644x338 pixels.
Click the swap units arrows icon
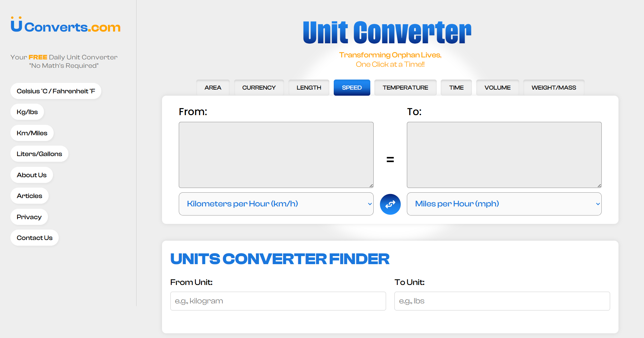click(x=390, y=204)
